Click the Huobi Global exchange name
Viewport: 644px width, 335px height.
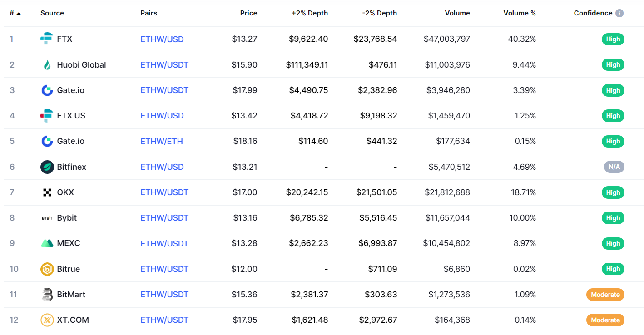81,65
